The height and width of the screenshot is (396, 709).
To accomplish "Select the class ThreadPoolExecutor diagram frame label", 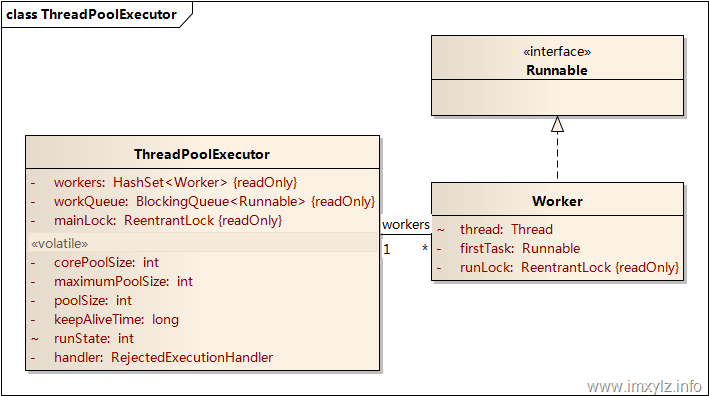I will tap(91, 14).
